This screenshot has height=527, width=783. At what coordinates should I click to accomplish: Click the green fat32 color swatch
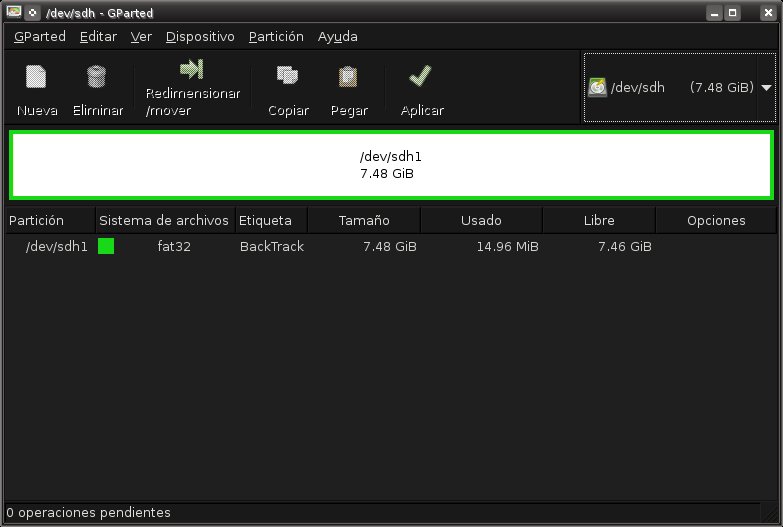pos(106,246)
